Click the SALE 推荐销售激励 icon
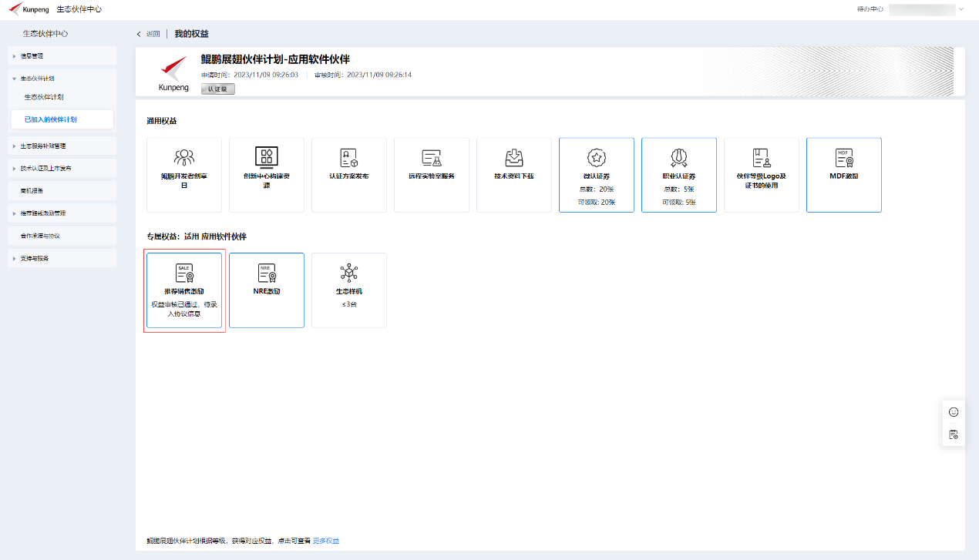This screenshot has width=979, height=560. [184, 273]
